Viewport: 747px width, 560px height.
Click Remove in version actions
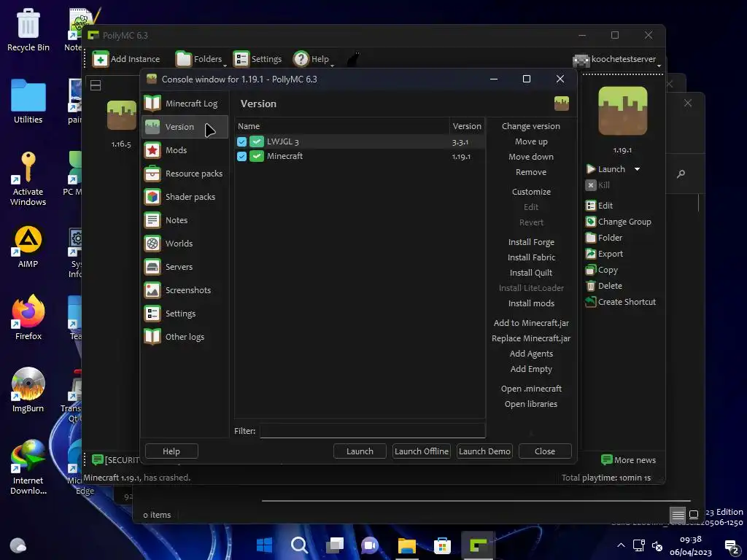click(x=531, y=172)
